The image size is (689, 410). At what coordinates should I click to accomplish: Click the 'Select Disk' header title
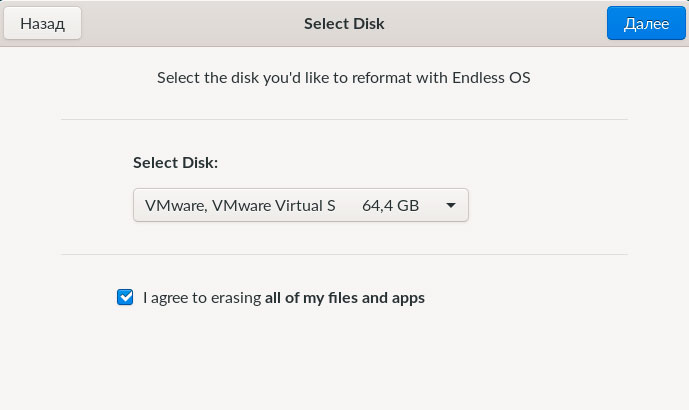tap(344, 23)
